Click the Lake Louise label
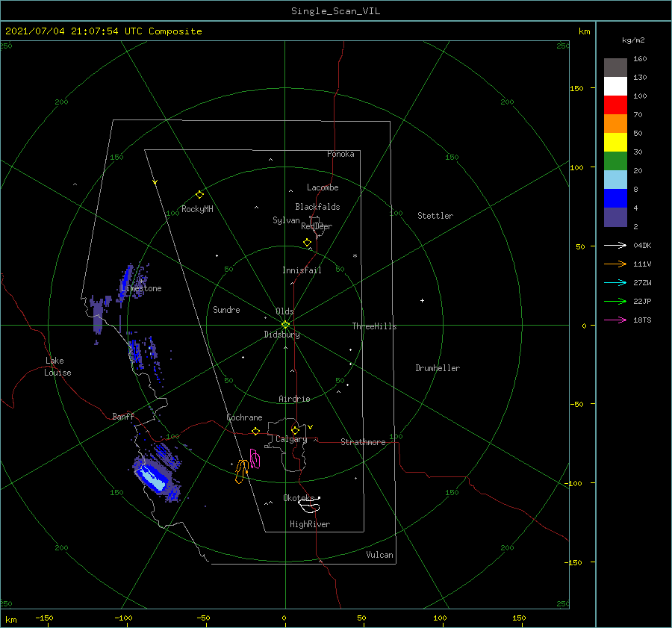Screen dimensions: 672x628 pos(57,367)
